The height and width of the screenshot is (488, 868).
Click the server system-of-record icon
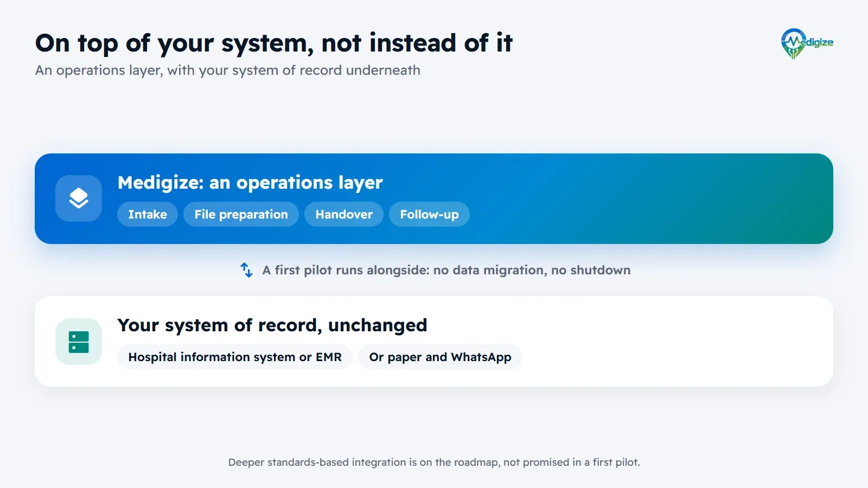(79, 342)
